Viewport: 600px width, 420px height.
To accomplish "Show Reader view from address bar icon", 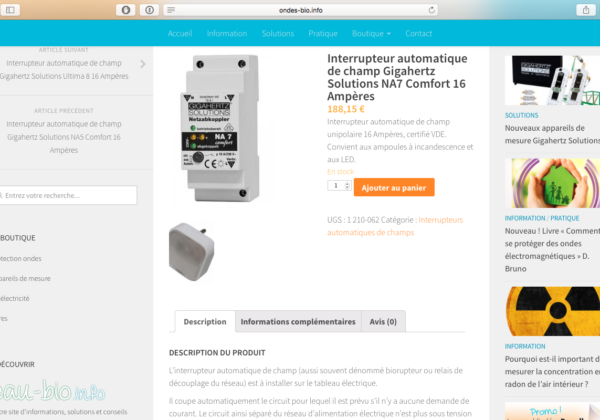I will (171, 10).
